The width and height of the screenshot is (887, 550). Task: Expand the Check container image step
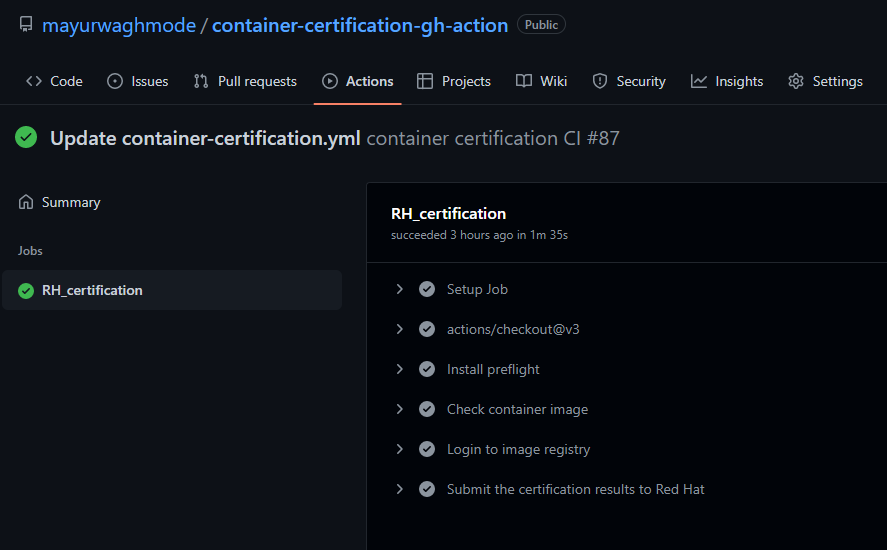[399, 409]
